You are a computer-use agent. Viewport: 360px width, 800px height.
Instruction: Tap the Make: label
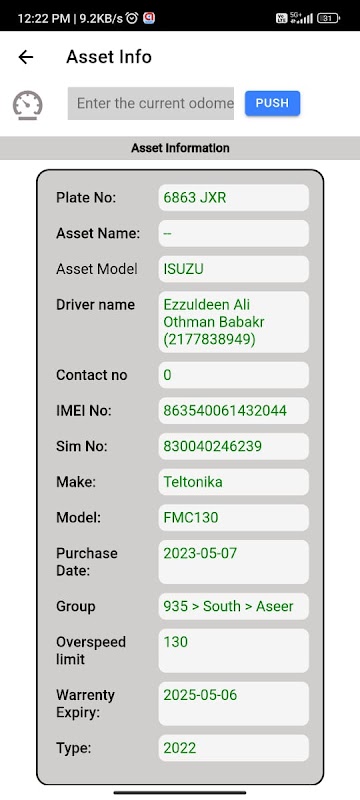[x=75, y=482]
